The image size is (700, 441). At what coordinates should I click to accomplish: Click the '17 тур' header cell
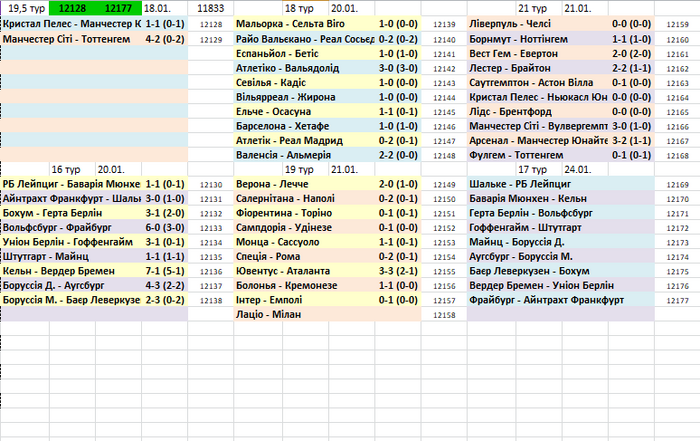pyautogui.click(x=539, y=170)
